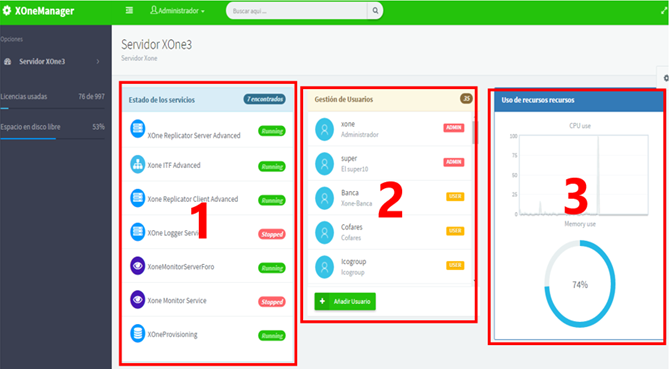The height and width of the screenshot is (375, 671).
Task: Click the XOneManager logo link
Action: (39, 11)
